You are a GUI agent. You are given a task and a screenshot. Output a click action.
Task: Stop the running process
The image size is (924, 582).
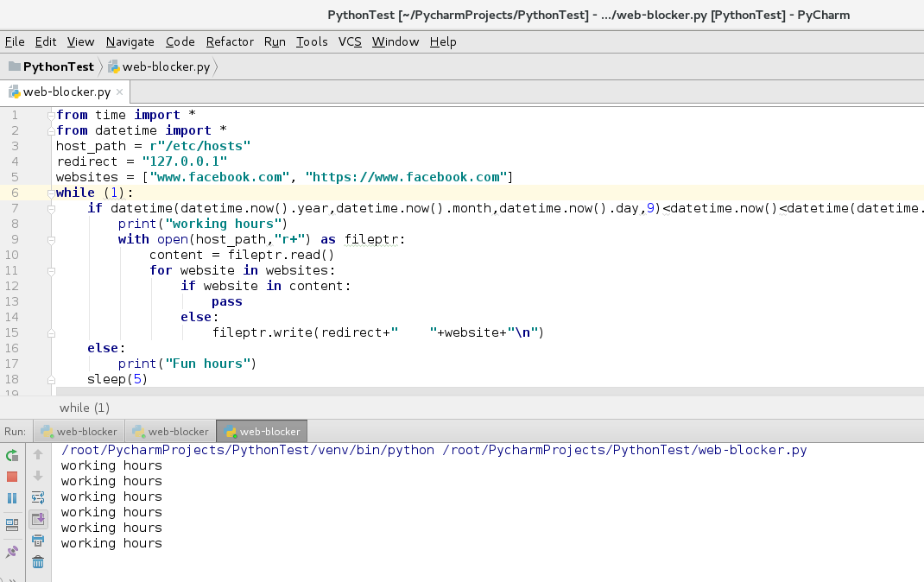coord(12,477)
